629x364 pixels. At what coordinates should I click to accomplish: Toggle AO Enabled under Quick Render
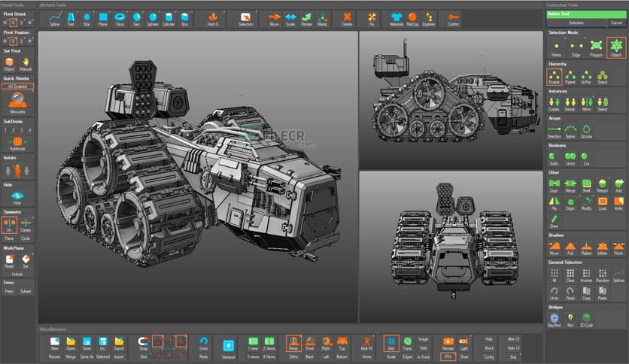pyautogui.click(x=17, y=86)
